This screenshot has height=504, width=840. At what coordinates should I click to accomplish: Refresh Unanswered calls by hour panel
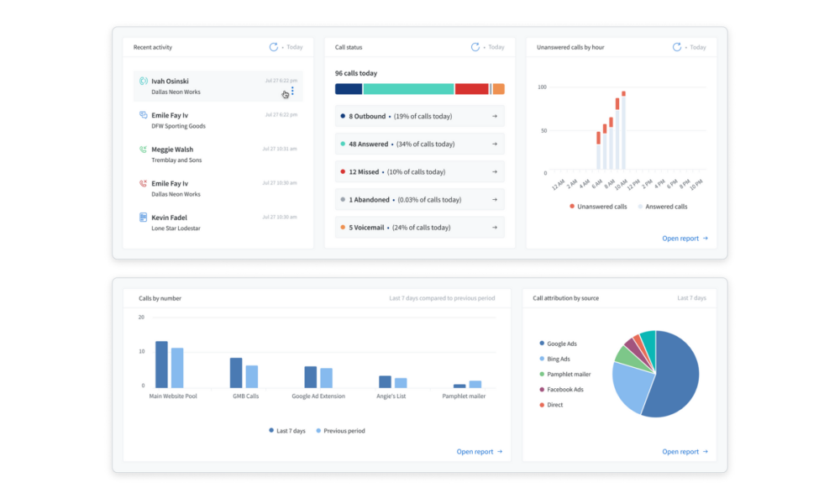(x=676, y=47)
